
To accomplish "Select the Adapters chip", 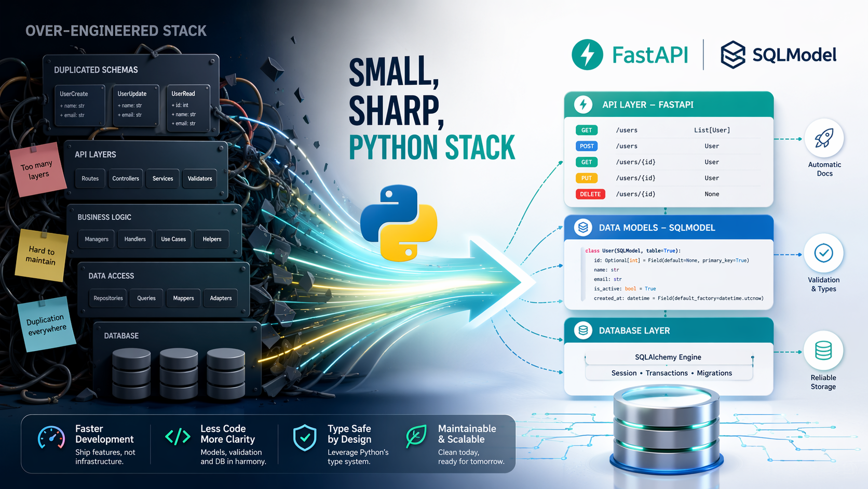I will pyautogui.click(x=221, y=298).
